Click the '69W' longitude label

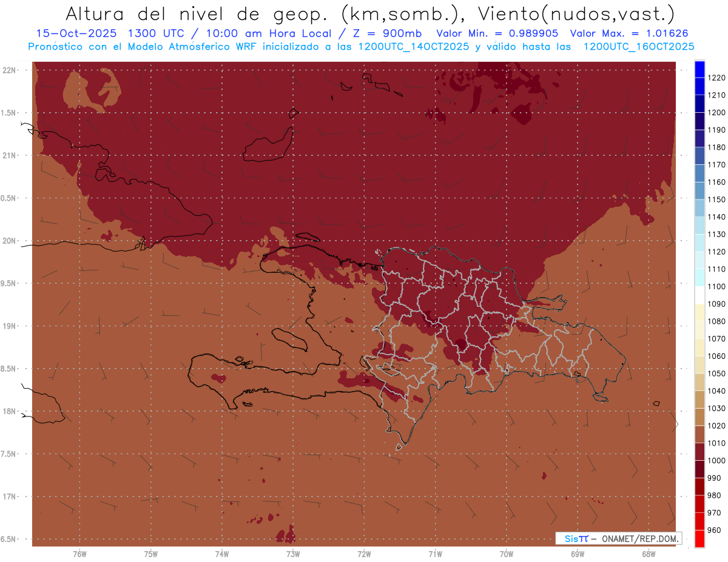coord(578,554)
